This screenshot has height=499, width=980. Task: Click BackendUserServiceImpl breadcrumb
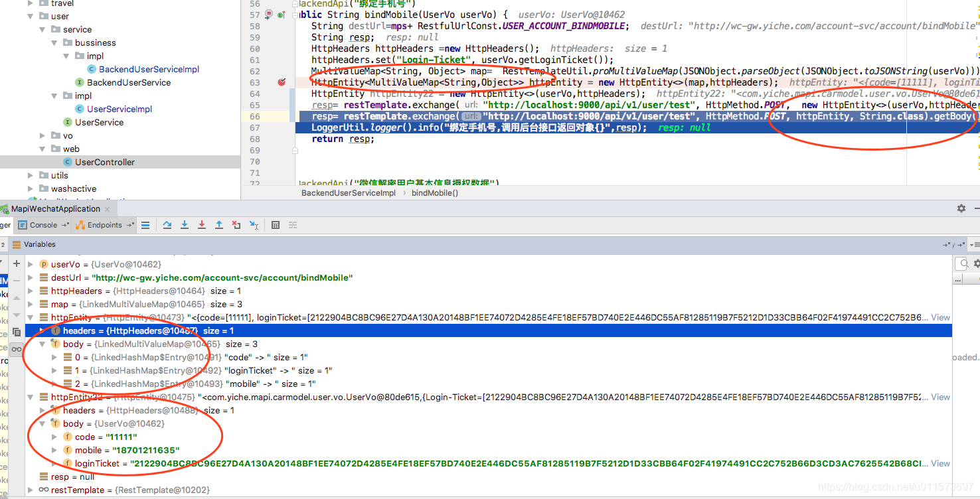(x=349, y=193)
